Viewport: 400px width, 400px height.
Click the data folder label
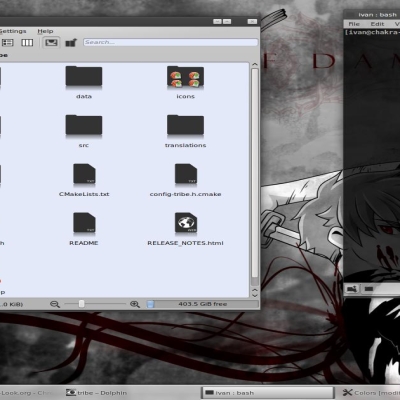(x=84, y=96)
